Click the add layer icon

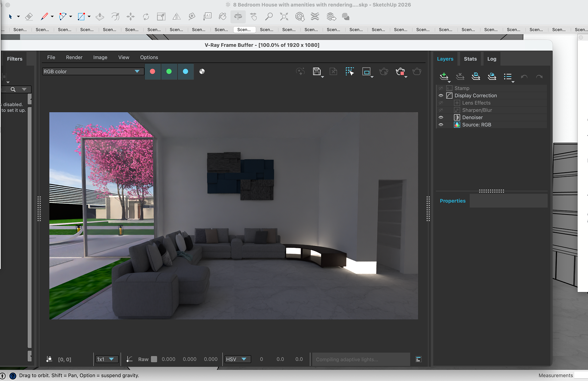444,76
